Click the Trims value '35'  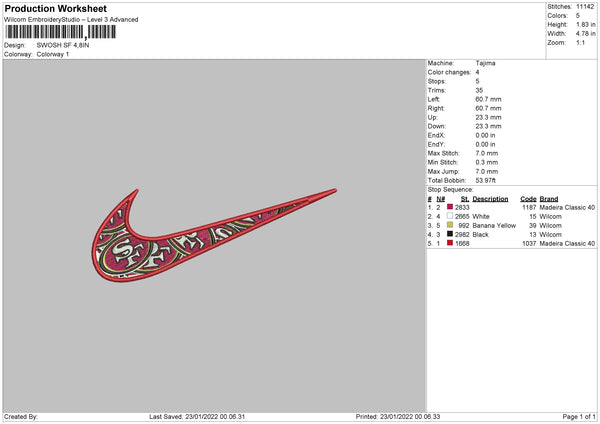(479, 90)
